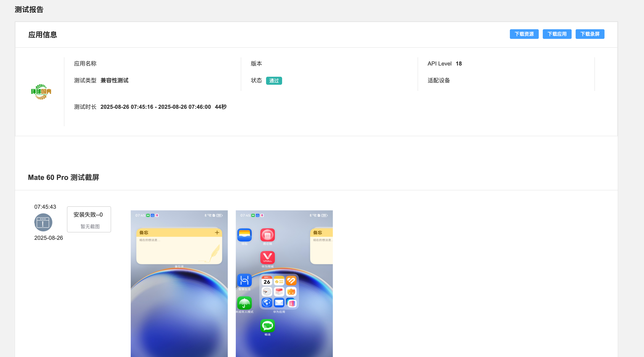Click the 备忘 widget header in first screenshot
Viewport: 644px width, 357px height.
tap(179, 233)
